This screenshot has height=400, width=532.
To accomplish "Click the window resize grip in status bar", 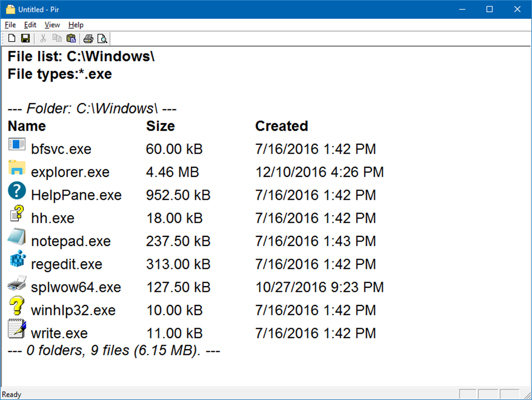I will tap(527, 395).
